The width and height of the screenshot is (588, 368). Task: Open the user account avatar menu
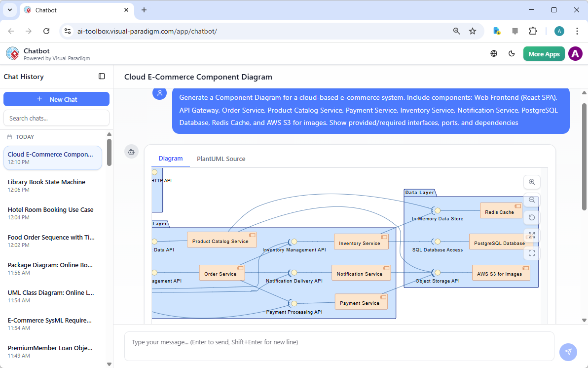point(575,54)
